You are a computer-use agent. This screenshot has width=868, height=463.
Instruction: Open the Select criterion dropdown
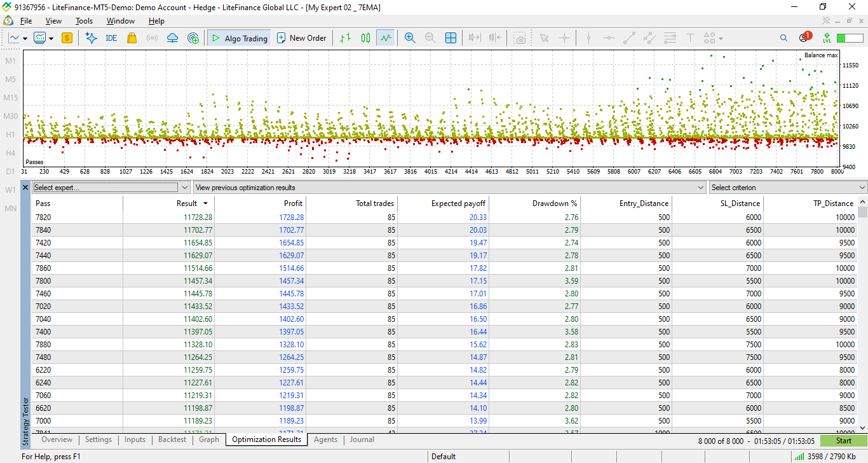[x=788, y=188]
